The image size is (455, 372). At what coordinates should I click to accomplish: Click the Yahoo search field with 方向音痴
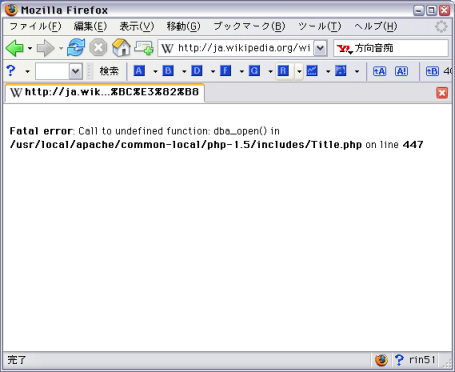coord(391,48)
